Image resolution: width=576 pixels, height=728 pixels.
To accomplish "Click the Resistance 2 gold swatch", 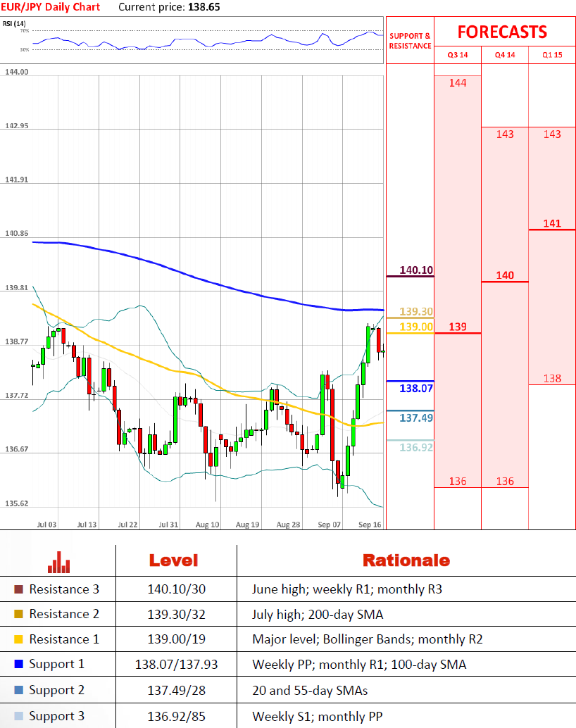I will (18, 614).
